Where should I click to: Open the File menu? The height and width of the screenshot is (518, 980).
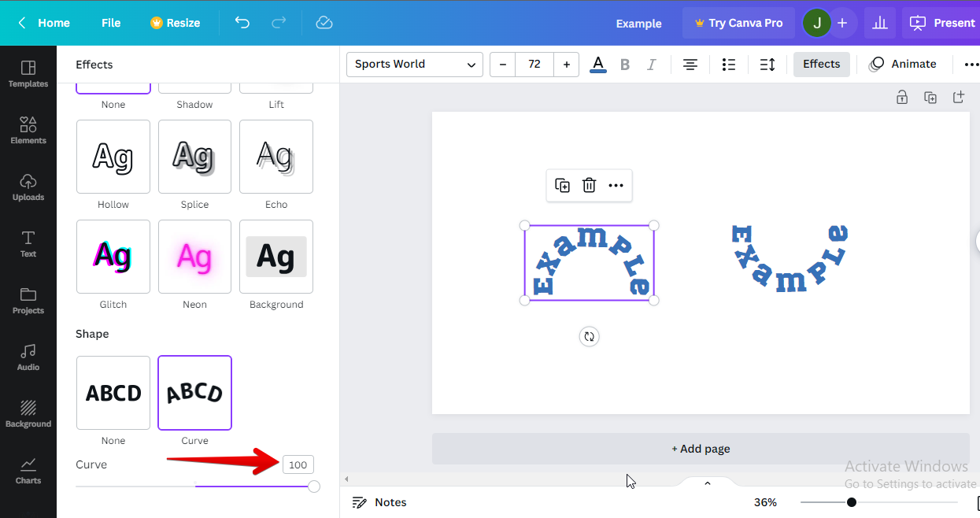(x=111, y=23)
